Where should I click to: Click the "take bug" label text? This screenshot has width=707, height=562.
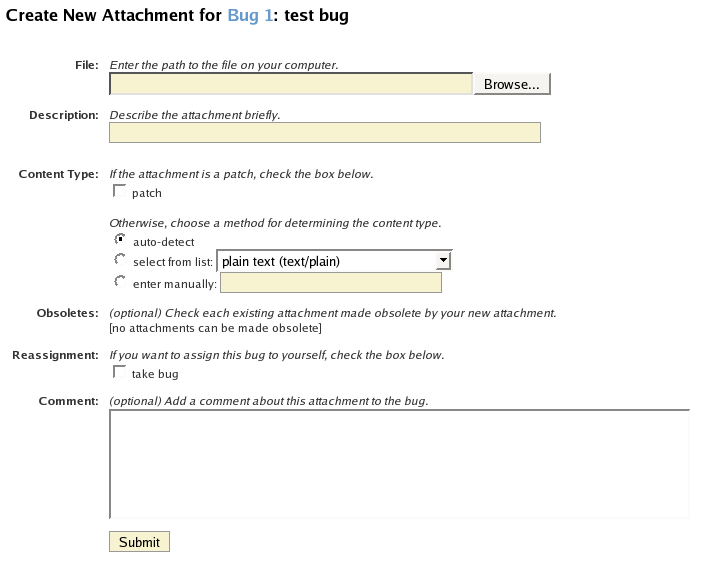click(155, 374)
